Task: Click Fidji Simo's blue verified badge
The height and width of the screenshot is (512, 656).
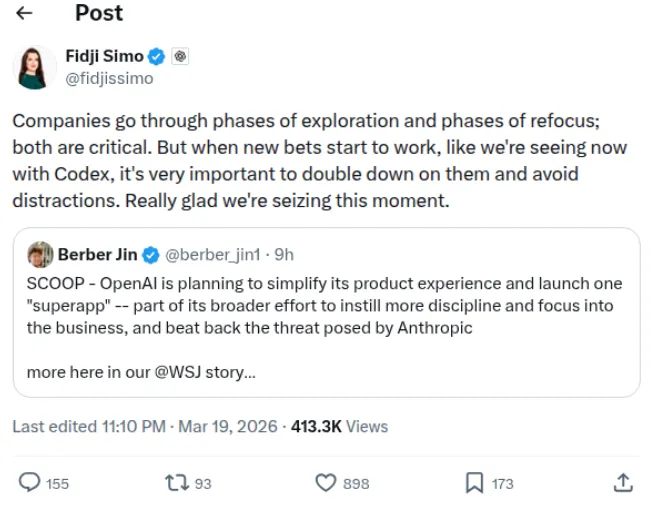Action: 157,57
